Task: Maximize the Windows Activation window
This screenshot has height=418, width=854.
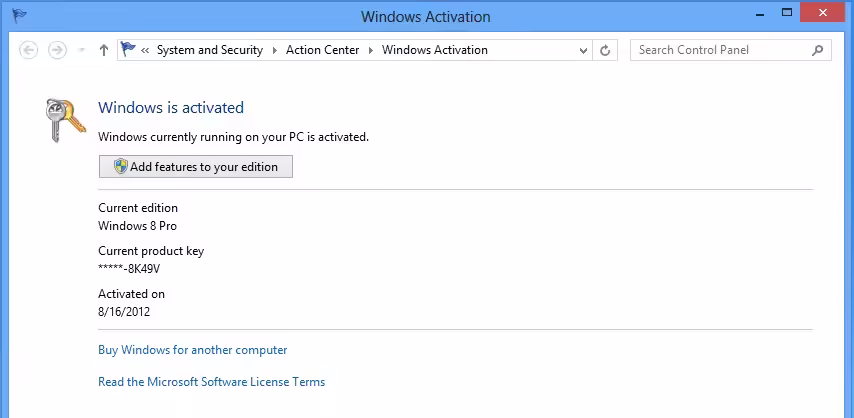Action: pyautogui.click(x=786, y=12)
